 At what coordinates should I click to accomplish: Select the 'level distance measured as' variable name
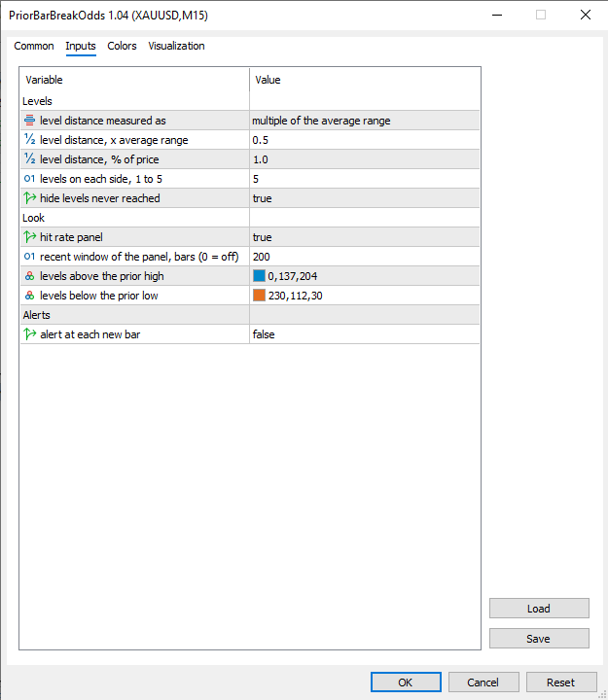click(x=103, y=121)
